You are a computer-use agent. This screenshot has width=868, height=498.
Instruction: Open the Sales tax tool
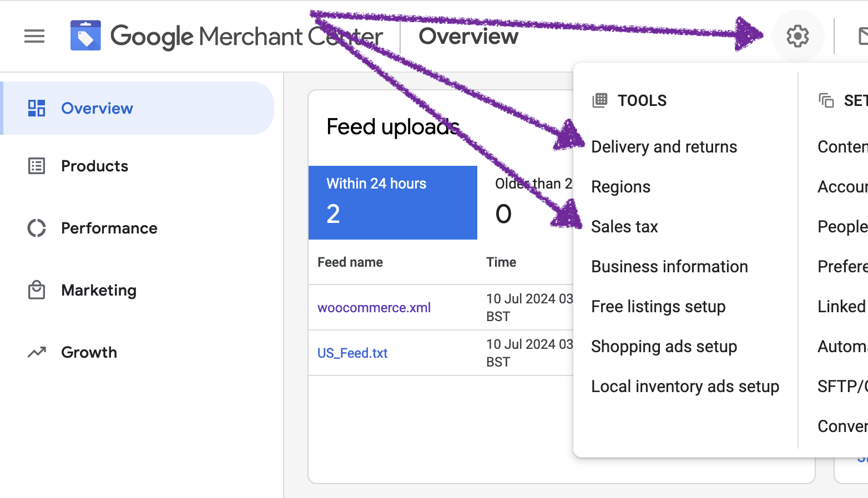(624, 226)
